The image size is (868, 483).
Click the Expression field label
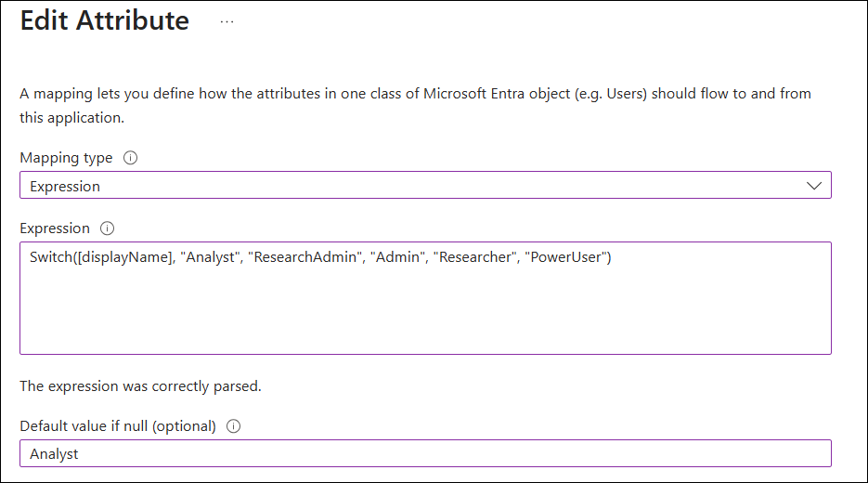(x=55, y=228)
